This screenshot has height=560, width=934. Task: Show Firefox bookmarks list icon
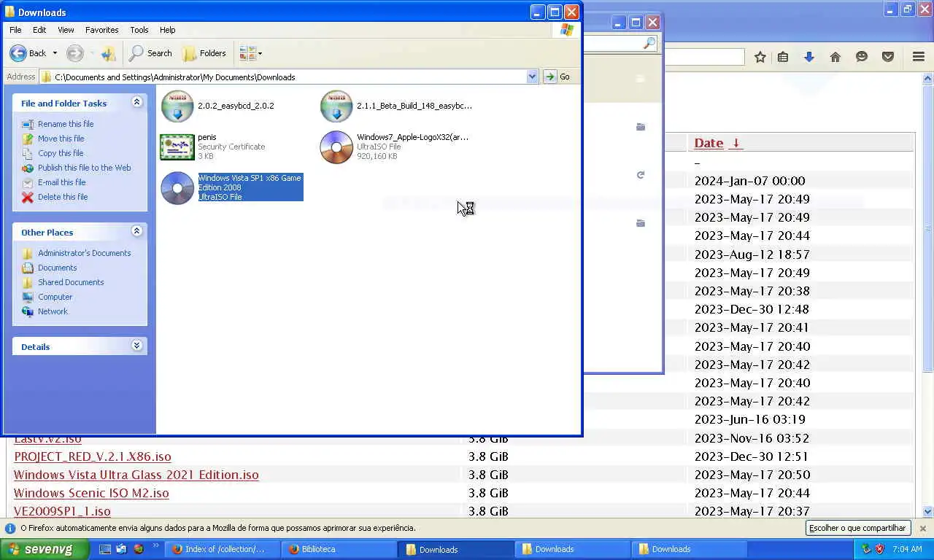click(x=783, y=57)
